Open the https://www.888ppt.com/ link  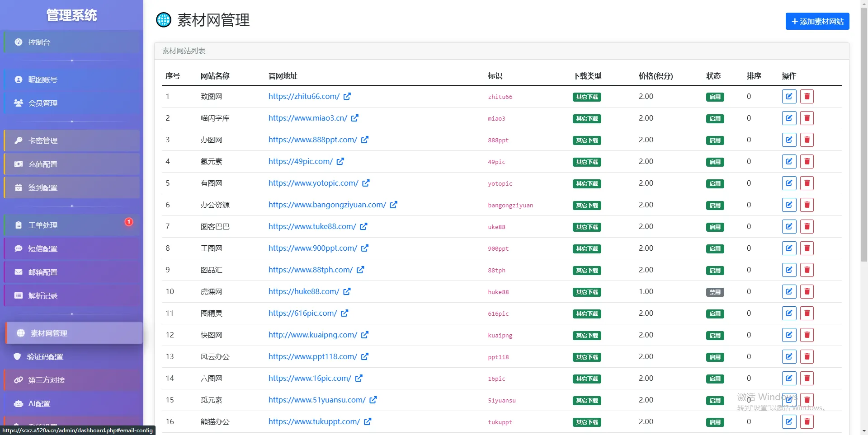(312, 140)
